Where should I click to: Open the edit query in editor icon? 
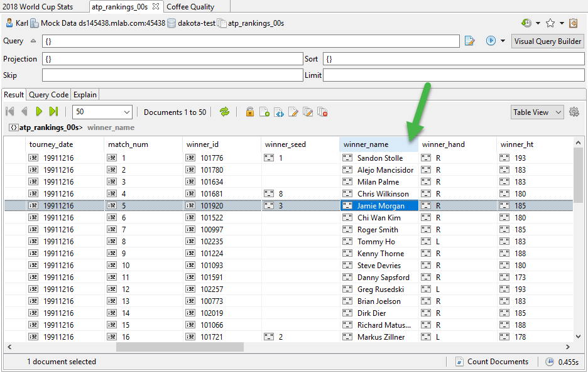click(x=470, y=40)
